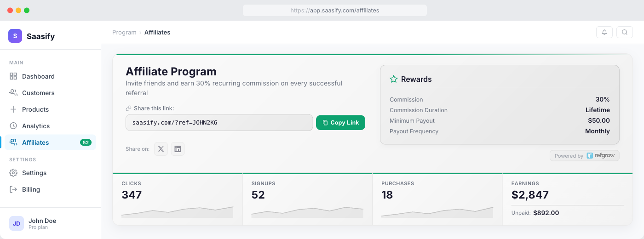Go to Customers in the sidebar

tap(38, 93)
